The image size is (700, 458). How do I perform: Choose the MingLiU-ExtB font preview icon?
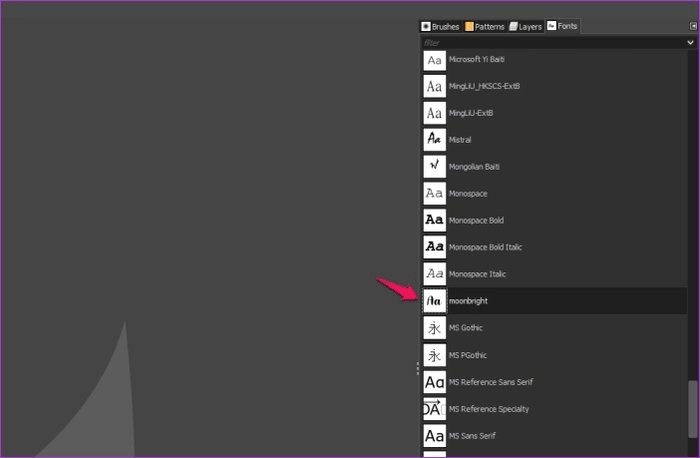click(x=434, y=113)
